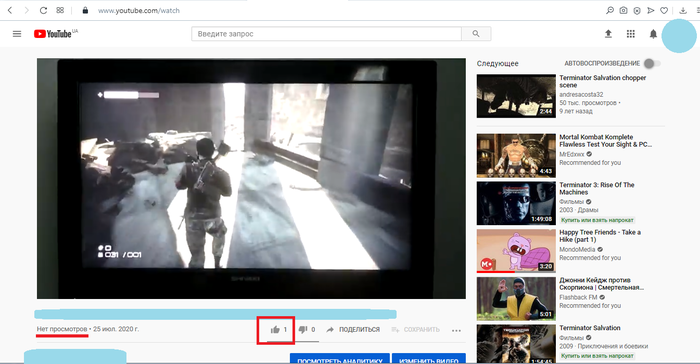Click 'Купить или взять напрокат' under Terminator 3
This screenshot has height=364, width=700.
597,220
